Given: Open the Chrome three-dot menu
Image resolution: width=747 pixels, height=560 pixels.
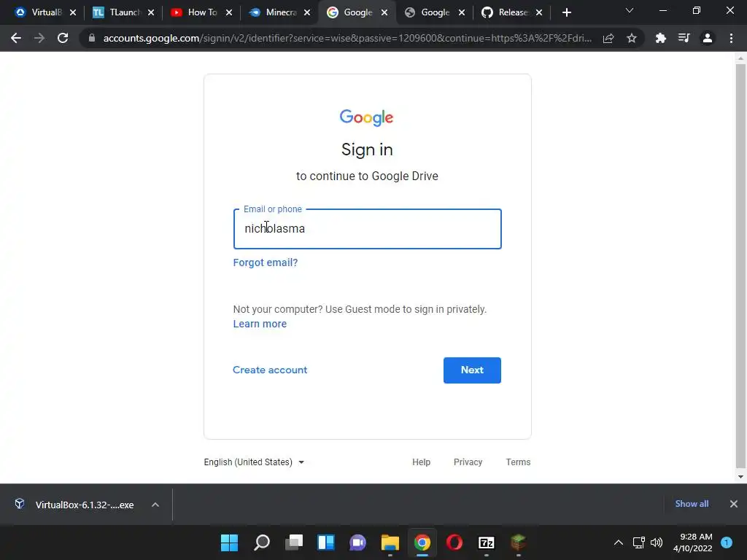Looking at the screenshot, I should point(731,38).
